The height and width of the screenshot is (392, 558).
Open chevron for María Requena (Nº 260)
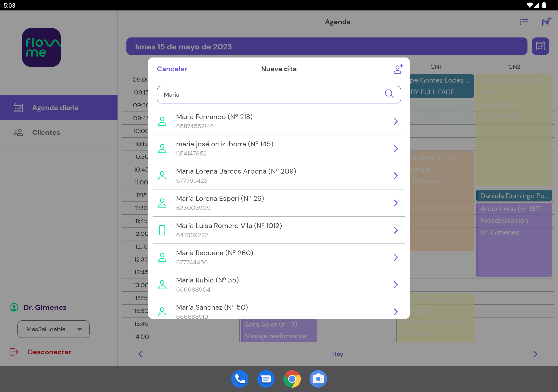(396, 257)
